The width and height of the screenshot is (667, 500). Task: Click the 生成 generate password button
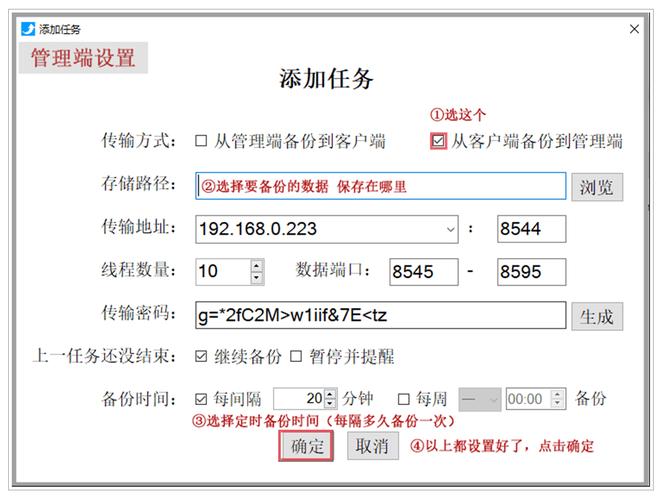coord(597,316)
